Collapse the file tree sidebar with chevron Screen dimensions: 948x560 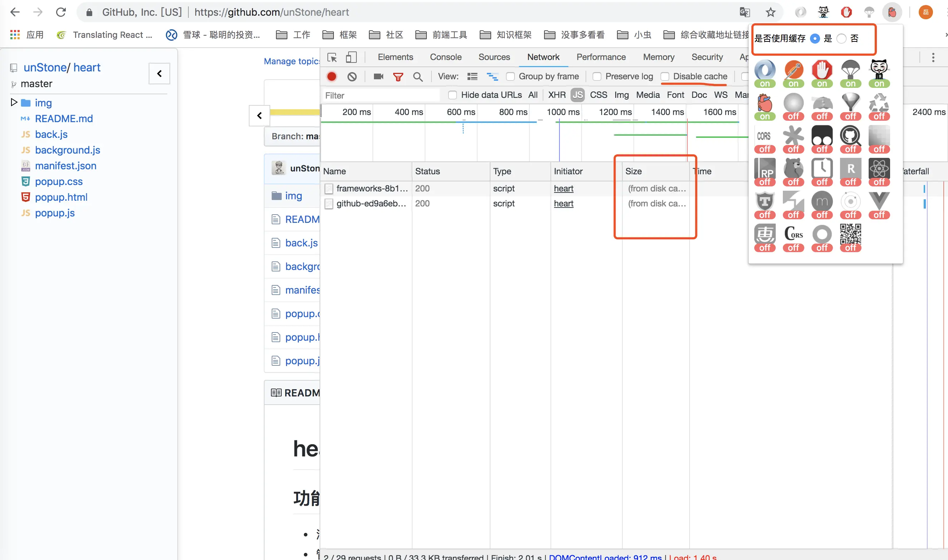pyautogui.click(x=159, y=74)
